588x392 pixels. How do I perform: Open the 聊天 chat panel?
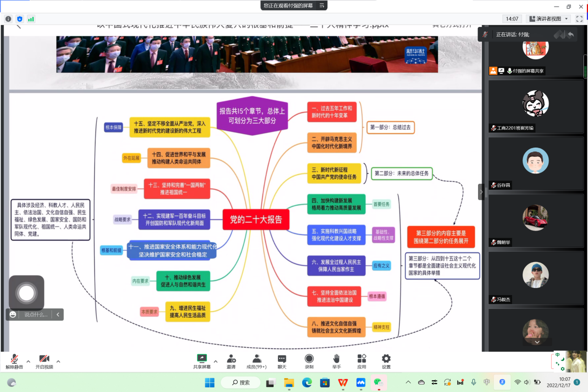pyautogui.click(x=282, y=361)
